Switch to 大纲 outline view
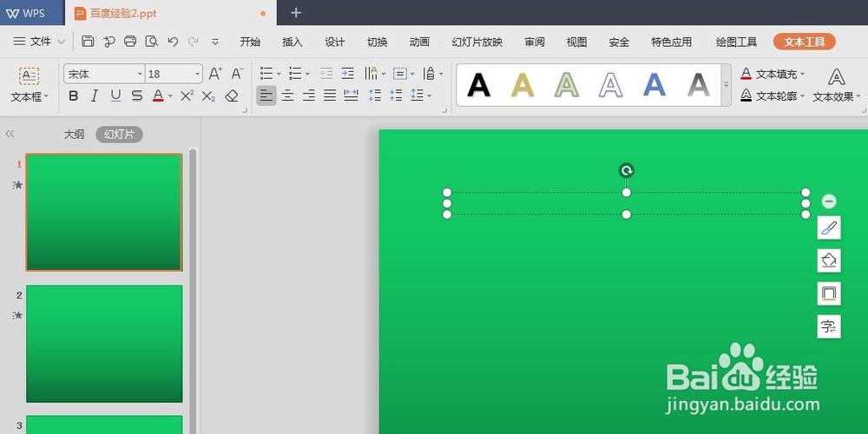The height and width of the screenshot is (434, 868). pyautogui.click(x=74, y=134)
